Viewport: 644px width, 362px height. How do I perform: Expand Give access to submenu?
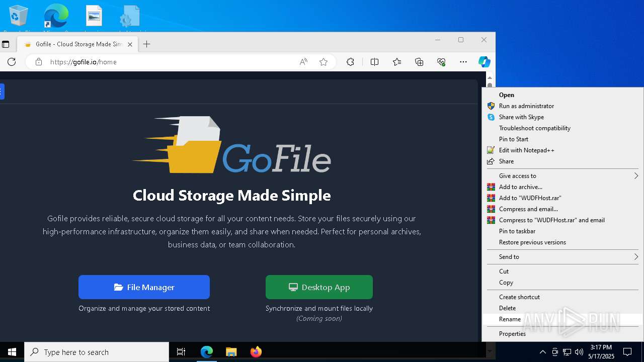pyautogui.click(x=562, y=176)
